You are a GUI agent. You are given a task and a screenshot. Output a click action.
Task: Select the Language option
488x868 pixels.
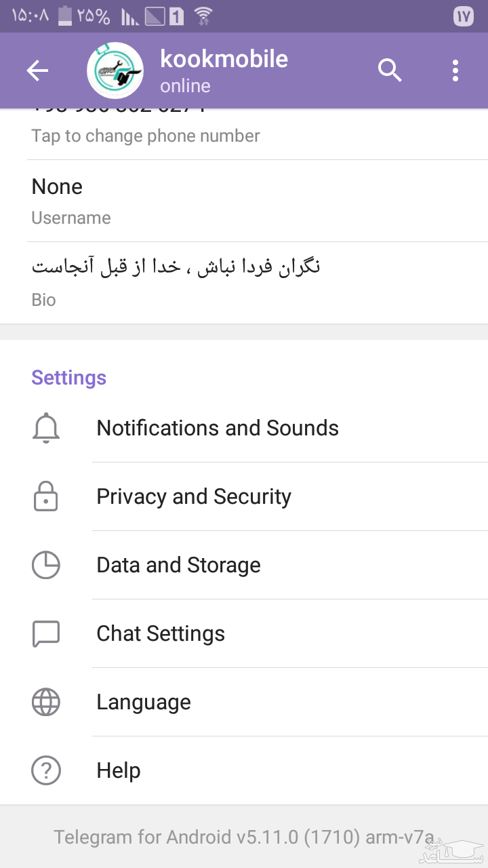click(x=144, y=703)
